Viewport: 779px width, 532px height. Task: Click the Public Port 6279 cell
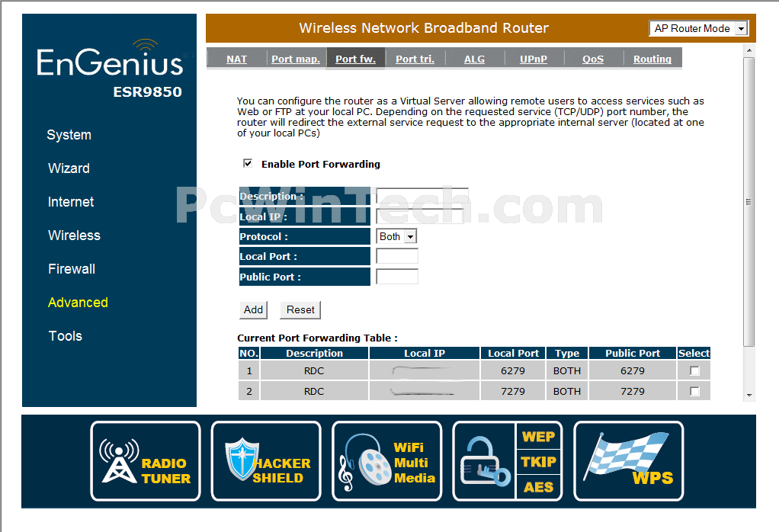pos(633,370)
